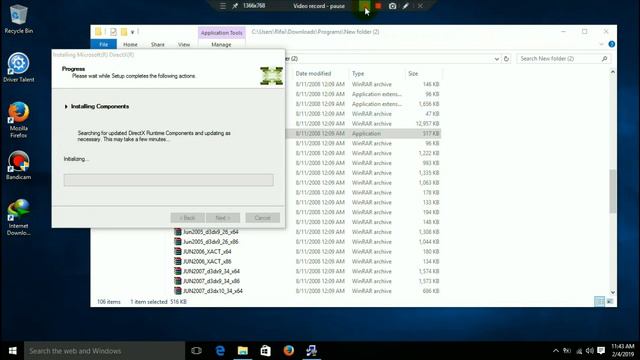Click the red stop recording button
Screen dimensions: 640x360
click(378, 6)
